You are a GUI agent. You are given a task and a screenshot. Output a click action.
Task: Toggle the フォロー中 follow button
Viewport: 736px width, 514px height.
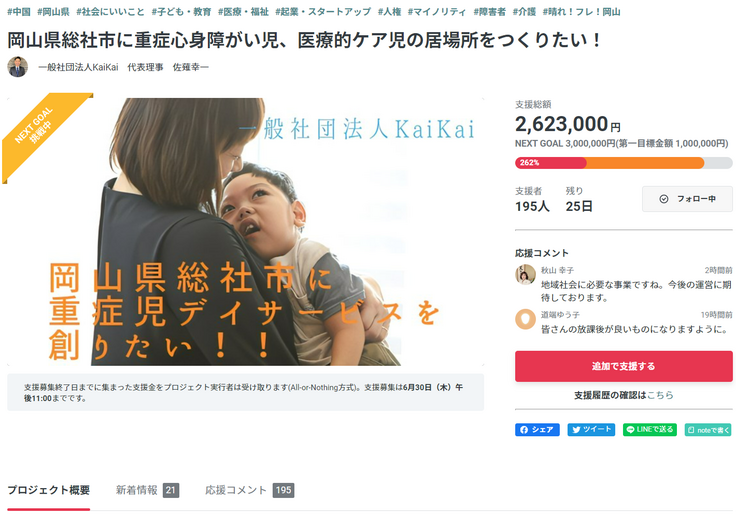point(687,199)
